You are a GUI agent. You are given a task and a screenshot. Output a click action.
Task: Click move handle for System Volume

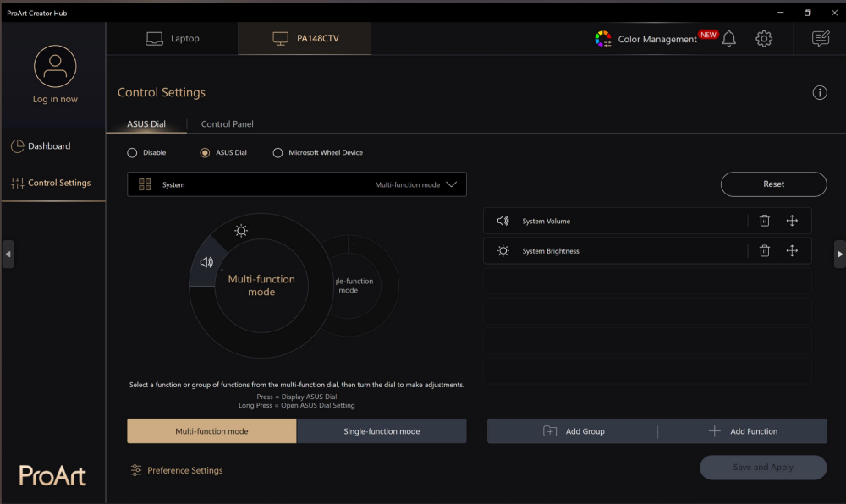[792, 221]
